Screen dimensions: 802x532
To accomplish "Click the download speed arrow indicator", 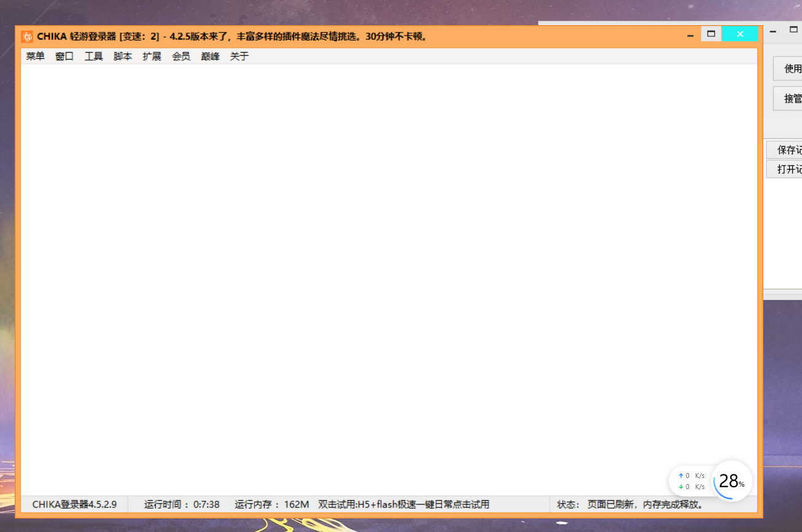I will pyautogui.click(x=681, y=487).
